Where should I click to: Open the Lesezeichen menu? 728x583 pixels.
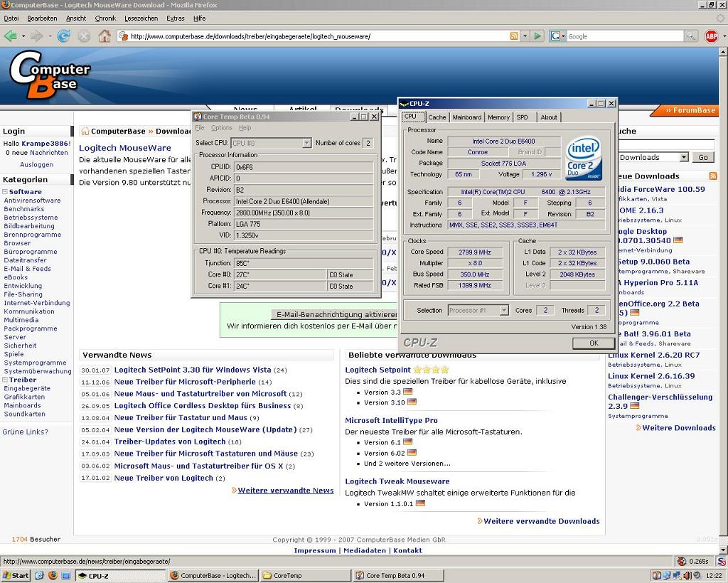[x=141, y=18]
